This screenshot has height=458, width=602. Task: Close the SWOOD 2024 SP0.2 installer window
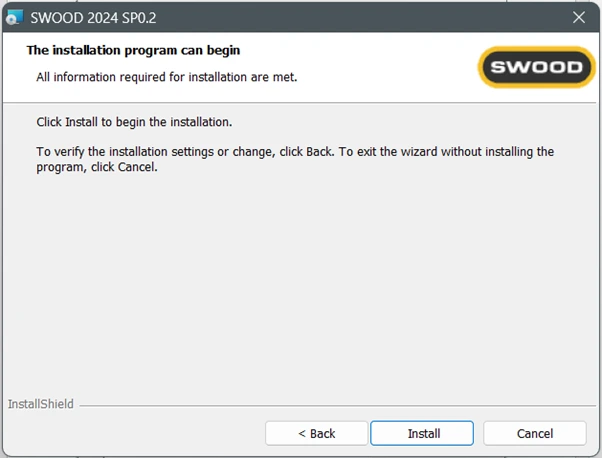click(x=579, y=17)
